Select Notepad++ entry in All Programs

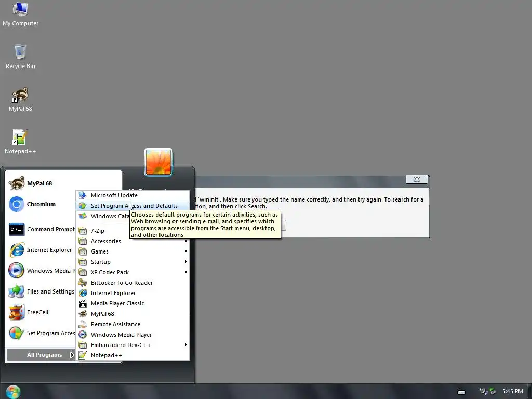[132, 355]
